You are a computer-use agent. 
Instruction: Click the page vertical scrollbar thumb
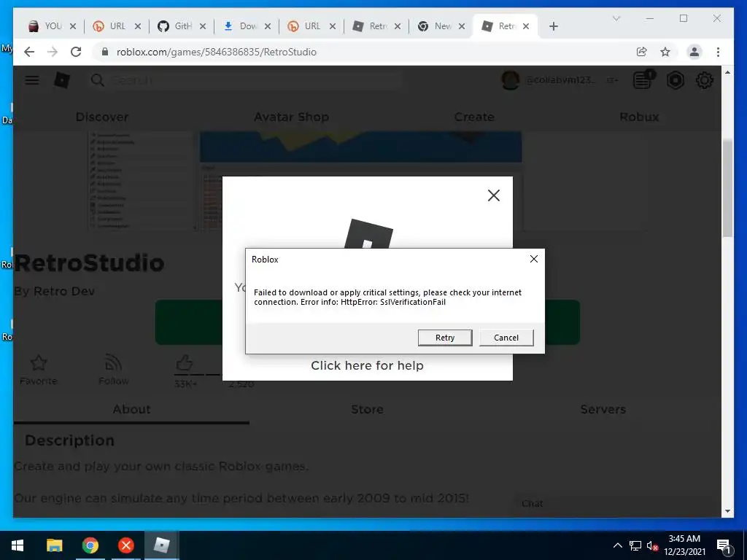coord(727,188)
